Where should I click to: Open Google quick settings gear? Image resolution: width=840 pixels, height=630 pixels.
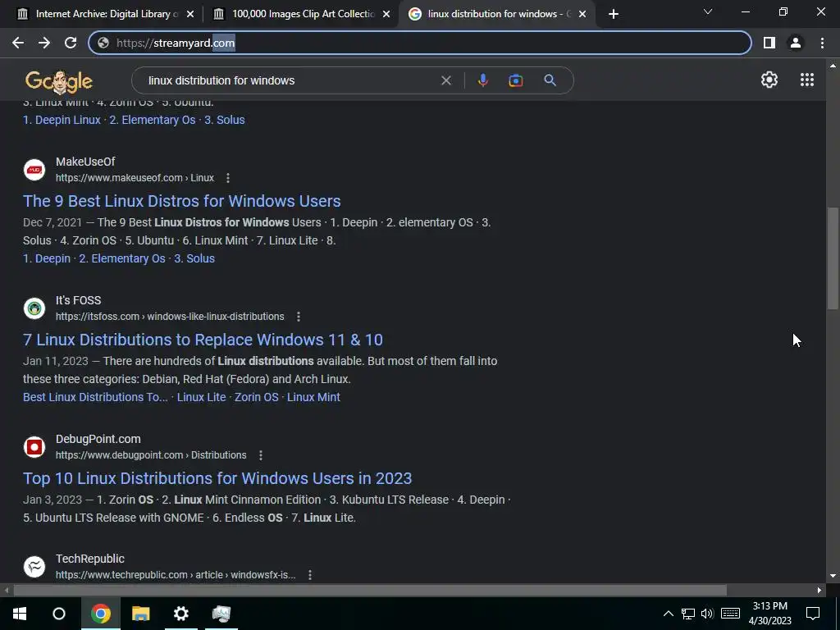769,80
